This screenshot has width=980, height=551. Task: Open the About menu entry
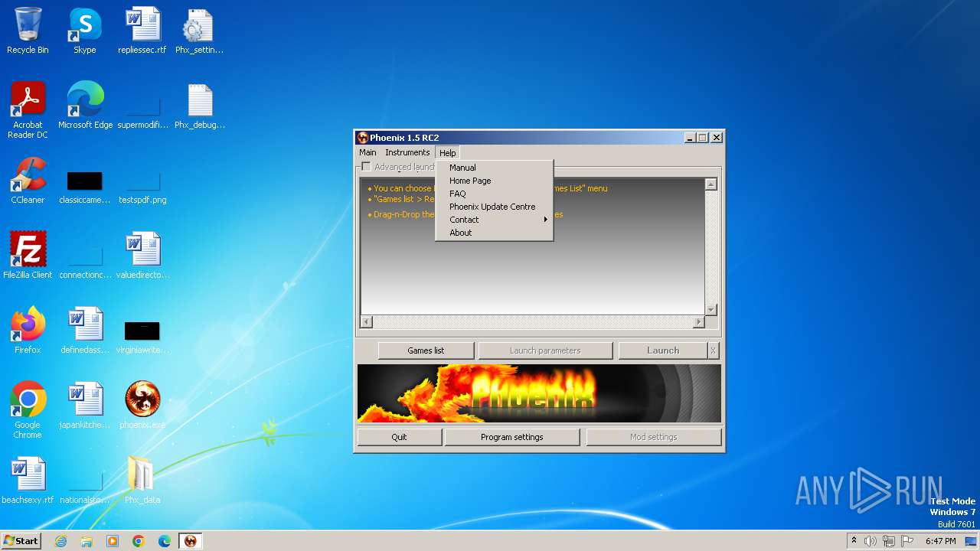(494, 233)
